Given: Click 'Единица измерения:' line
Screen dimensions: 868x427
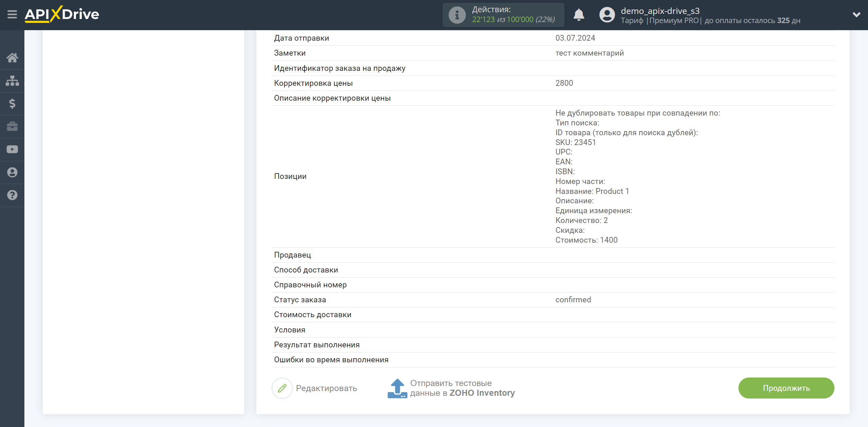Looking at the screenshot, I should tap(594, 210).
